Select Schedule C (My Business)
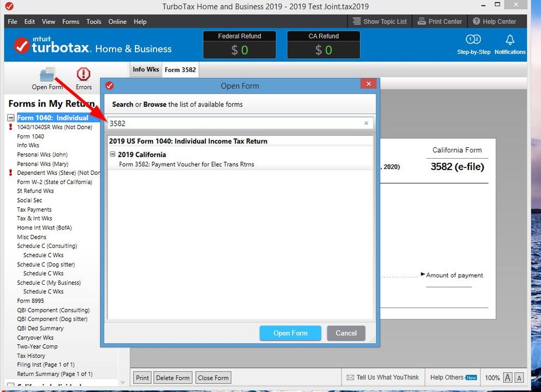This screenshot has height=392, width=541. click(49, 283)
